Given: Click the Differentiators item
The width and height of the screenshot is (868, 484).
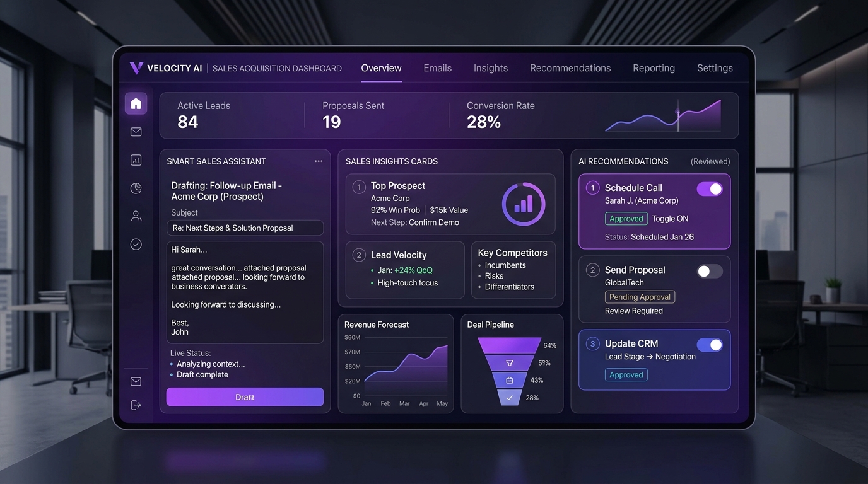Looking at the screenshot, I should 509,287.
